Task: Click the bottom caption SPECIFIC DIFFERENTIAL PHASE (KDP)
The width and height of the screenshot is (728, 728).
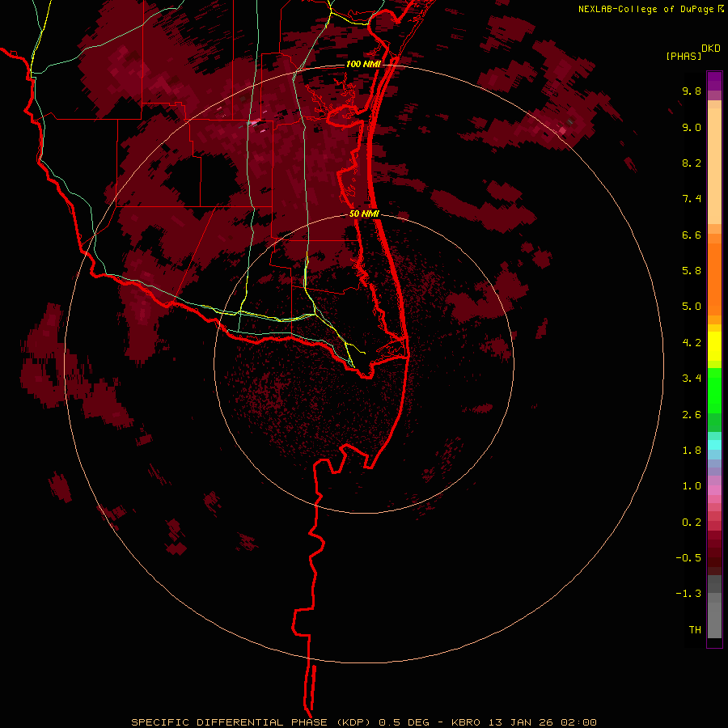Action: point(252,722)
